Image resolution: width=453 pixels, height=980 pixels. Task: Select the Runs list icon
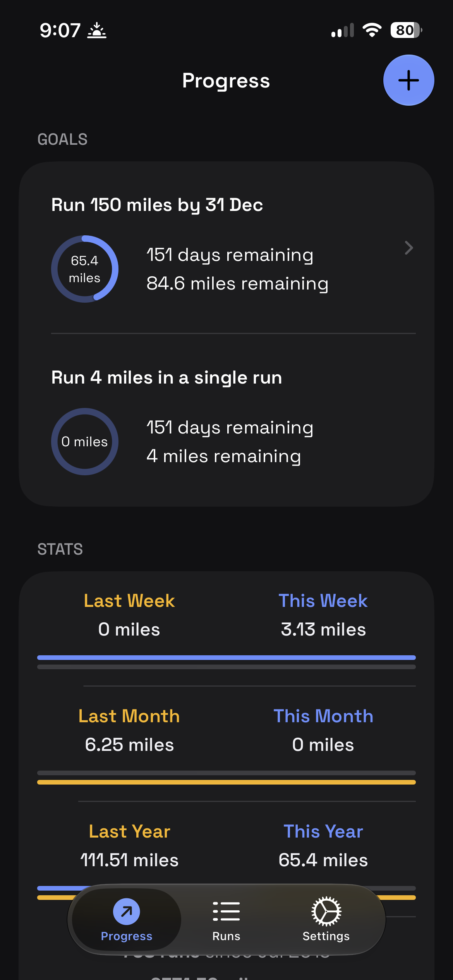coord(226,911)
